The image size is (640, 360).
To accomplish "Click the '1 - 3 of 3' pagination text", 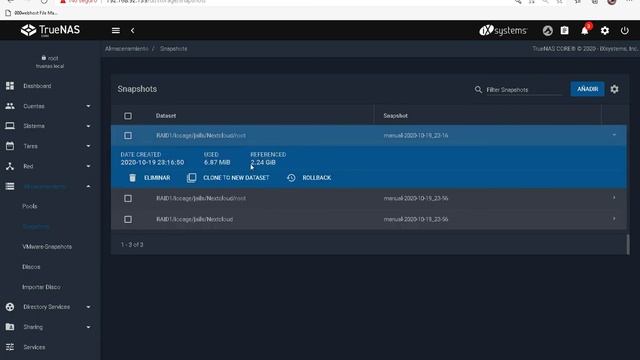I will (132, 244).
